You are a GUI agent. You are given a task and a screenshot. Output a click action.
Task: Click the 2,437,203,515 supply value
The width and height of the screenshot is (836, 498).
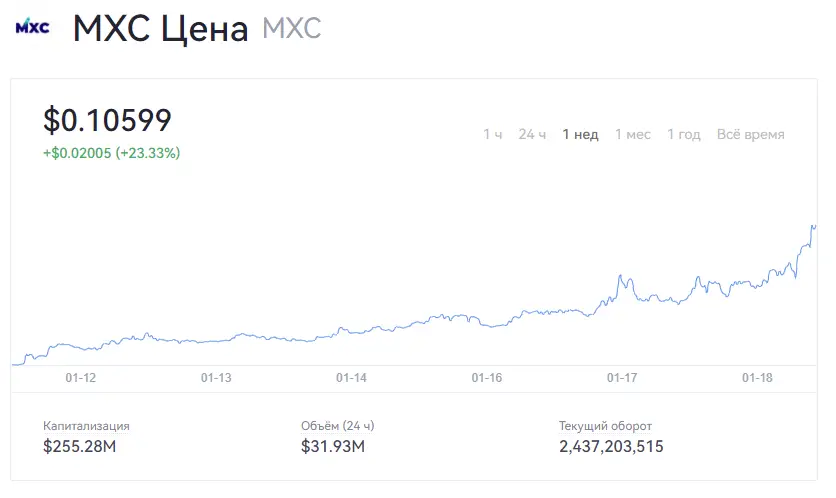point(611,446)
